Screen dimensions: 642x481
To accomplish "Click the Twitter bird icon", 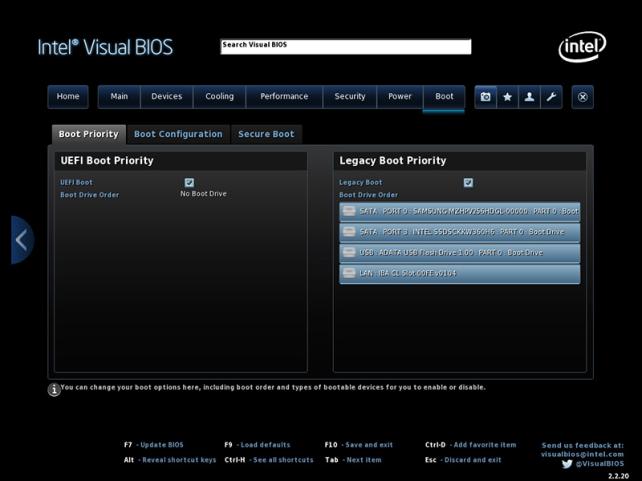I will [567, 464].
